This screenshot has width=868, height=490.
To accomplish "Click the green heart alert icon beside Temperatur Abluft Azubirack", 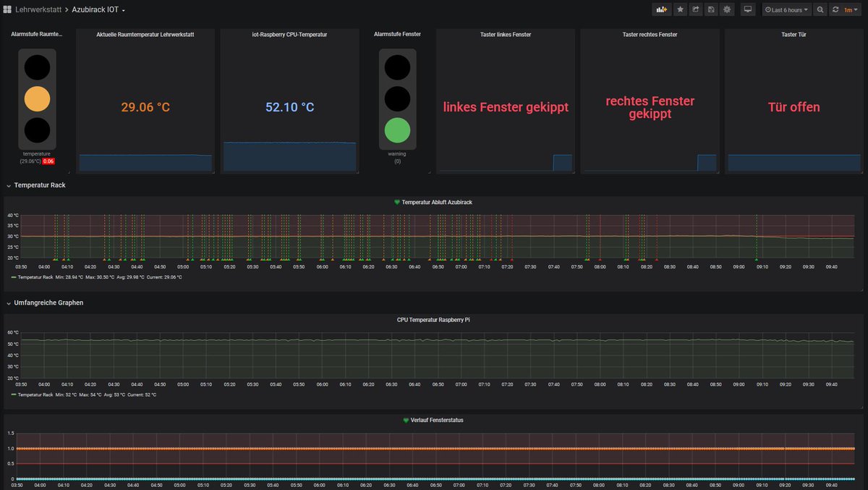I will (x=396, y=203).
